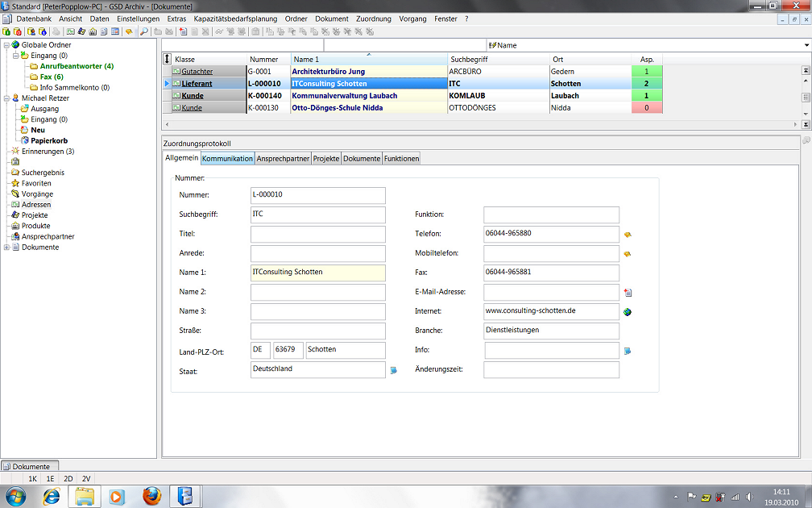Collapse the global Eingang (0) folder

pos(15,56)
